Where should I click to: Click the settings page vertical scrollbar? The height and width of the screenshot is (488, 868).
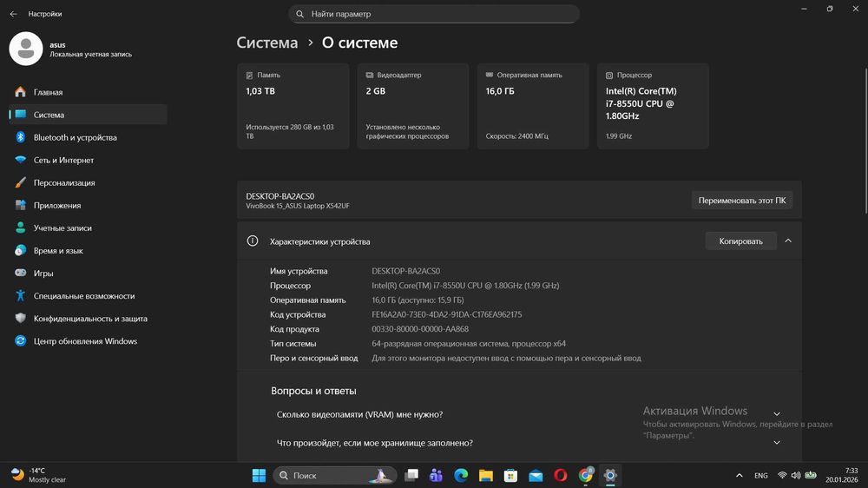(865, 141)
